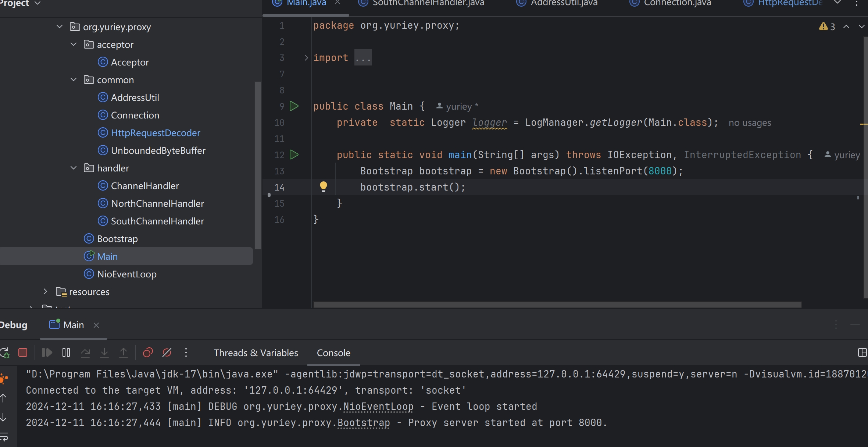Click the Resume Program (play) debug icon
The height and width of the screenshot is (447, 868).
coord(47,352)
